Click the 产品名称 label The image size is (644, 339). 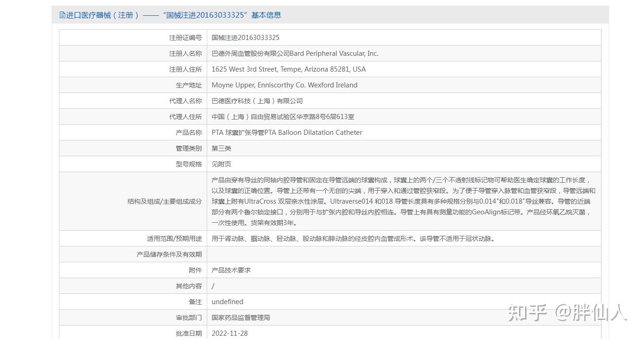click(x=189, y=133)
